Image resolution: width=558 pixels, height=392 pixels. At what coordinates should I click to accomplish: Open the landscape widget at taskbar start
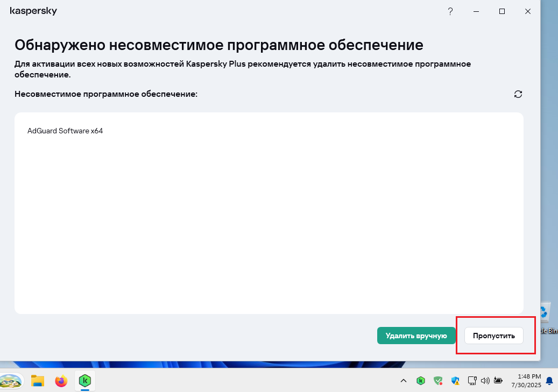(x=11, y=381)
